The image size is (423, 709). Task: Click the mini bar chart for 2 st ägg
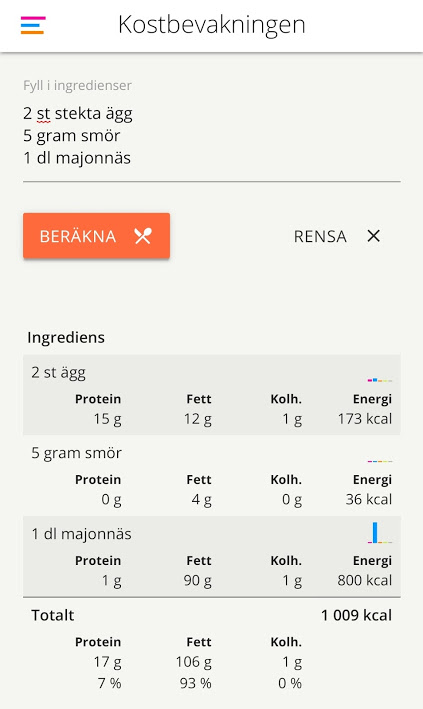pyautogui.click(x=380, y=380)
